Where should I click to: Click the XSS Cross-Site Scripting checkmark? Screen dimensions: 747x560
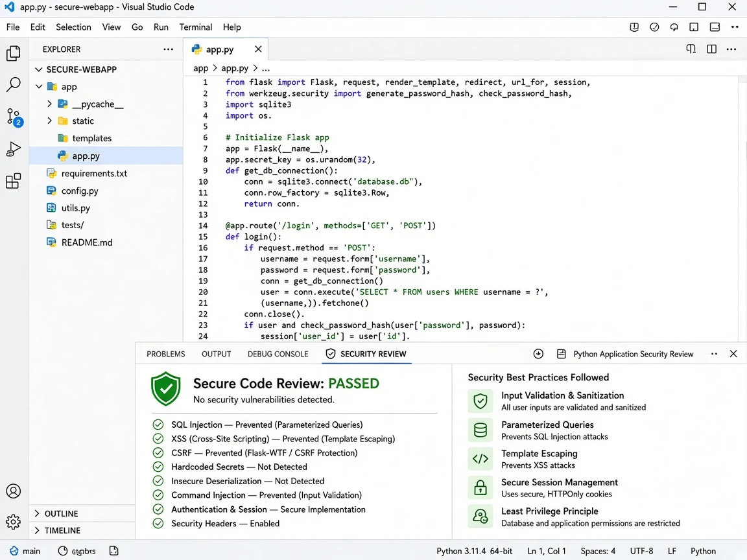pos(158,439)
